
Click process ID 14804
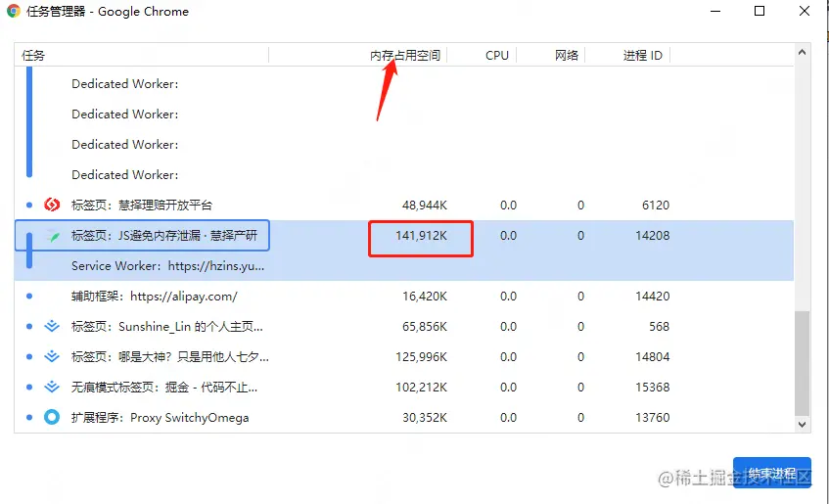(x=653, y=357)
